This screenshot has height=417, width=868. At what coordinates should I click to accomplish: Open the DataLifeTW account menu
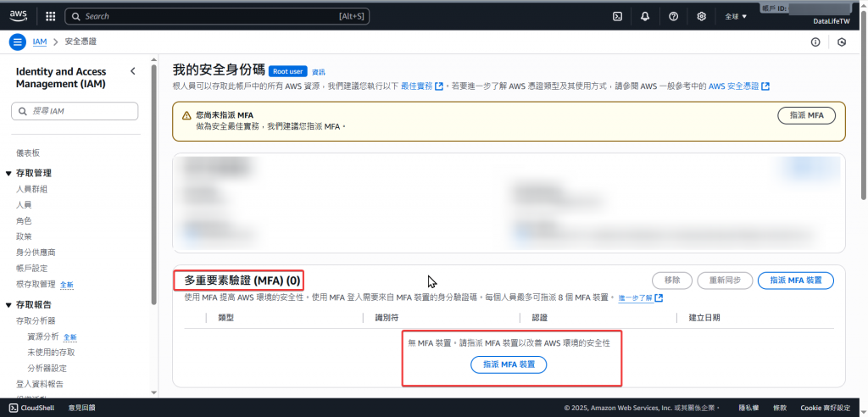tap(832, 21)
